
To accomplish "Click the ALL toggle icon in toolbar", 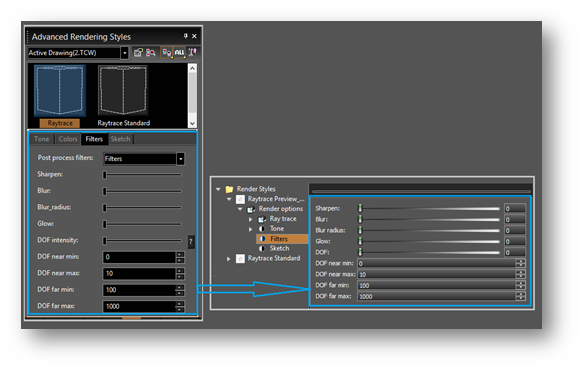I will (x=180, y=53).
